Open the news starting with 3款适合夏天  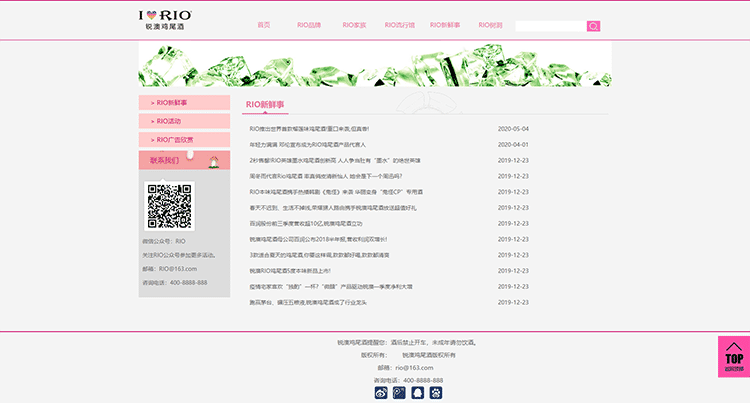319,255
